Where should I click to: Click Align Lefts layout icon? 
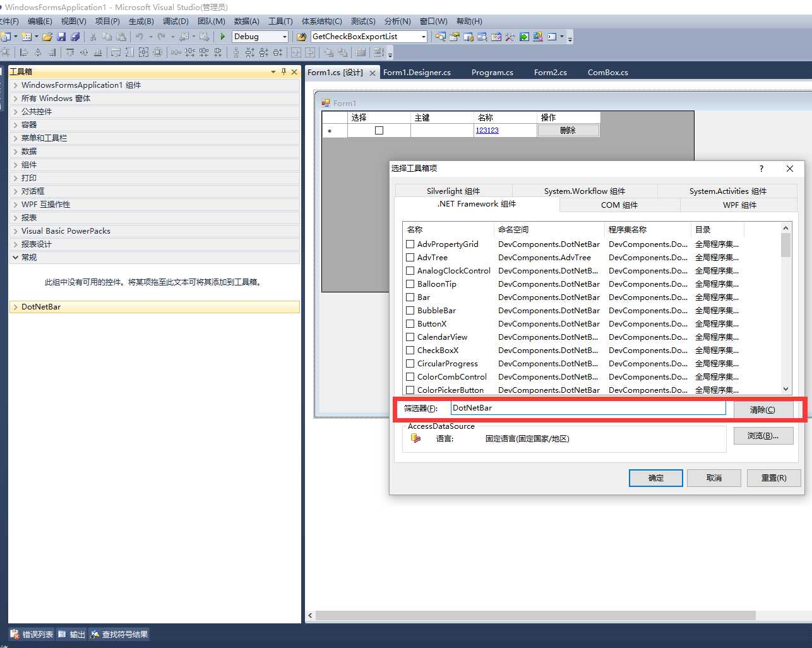click(24, 52)
